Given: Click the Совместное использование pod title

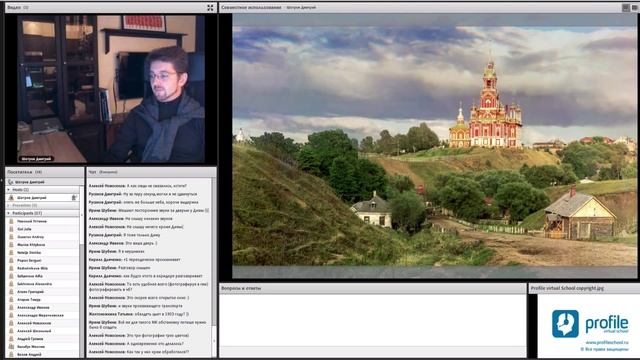Looking at the screenshot, I should point(251,7).
